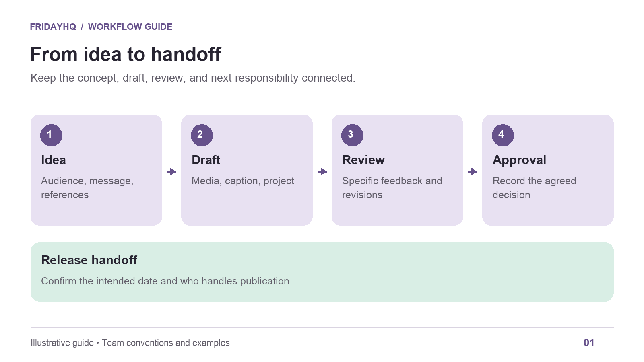This screenshot has height=362, width=644.
Task: Click the arrow between Draft and Review
Action: [x=322, y=172]
